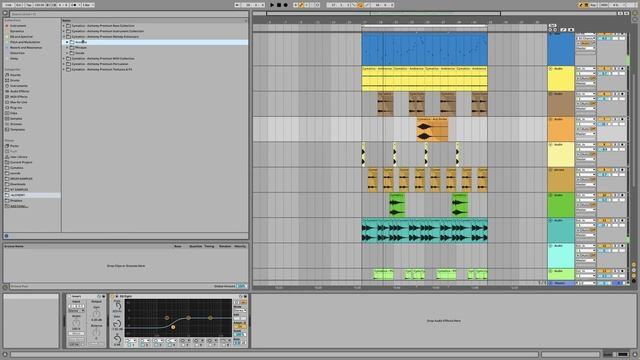Expand the Alchemy Premium Bass Collection folder
The image size is (640, 360).
(64, 26)
